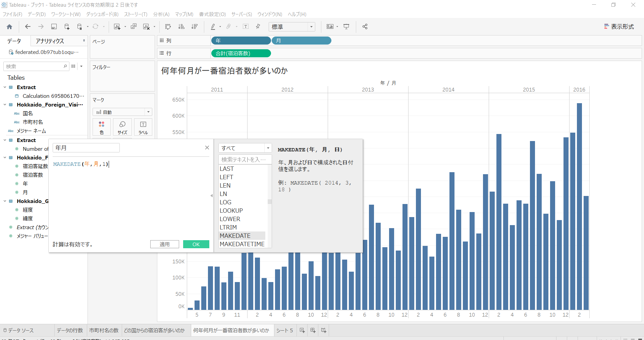This screenshot has width=644, height=340.
Task: Sort the bars in descending order
Action: [194, 27]
